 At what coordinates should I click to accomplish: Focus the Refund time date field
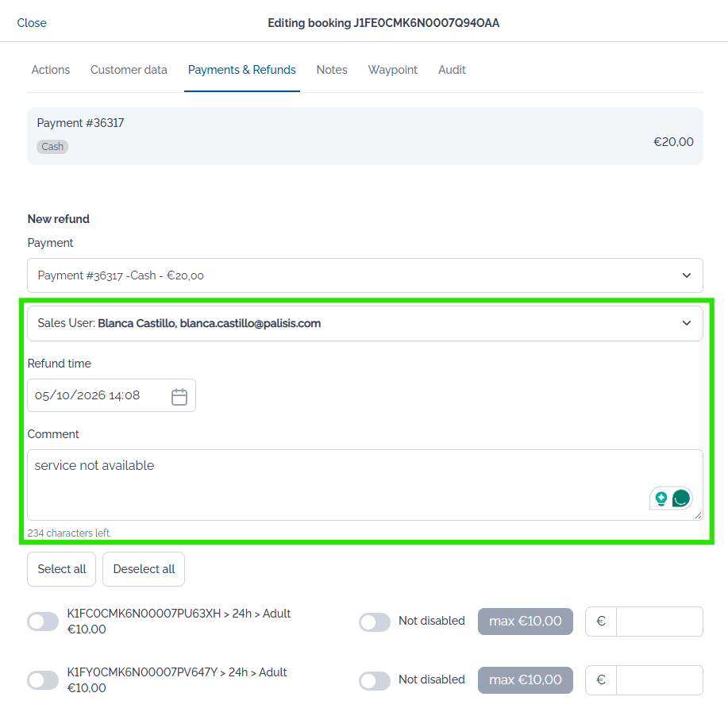pyautogui.click(x=111, y=395)
